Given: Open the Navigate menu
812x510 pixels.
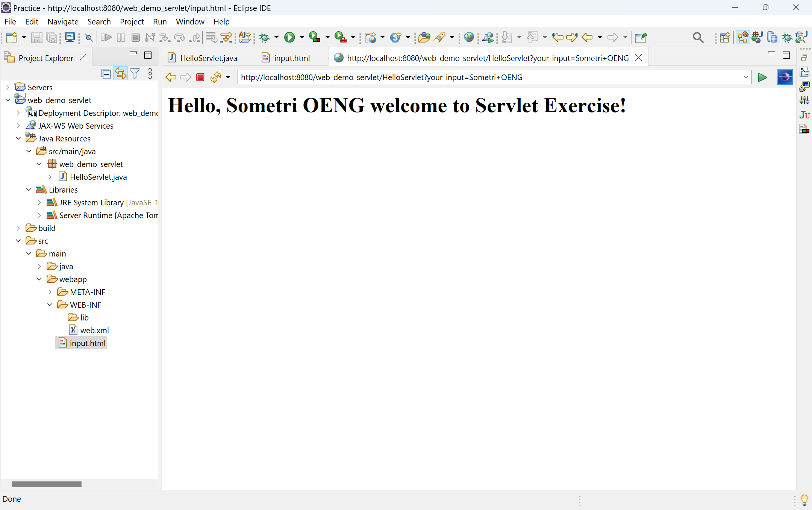Looking at the screenshot, I should (x=62, y=21).
